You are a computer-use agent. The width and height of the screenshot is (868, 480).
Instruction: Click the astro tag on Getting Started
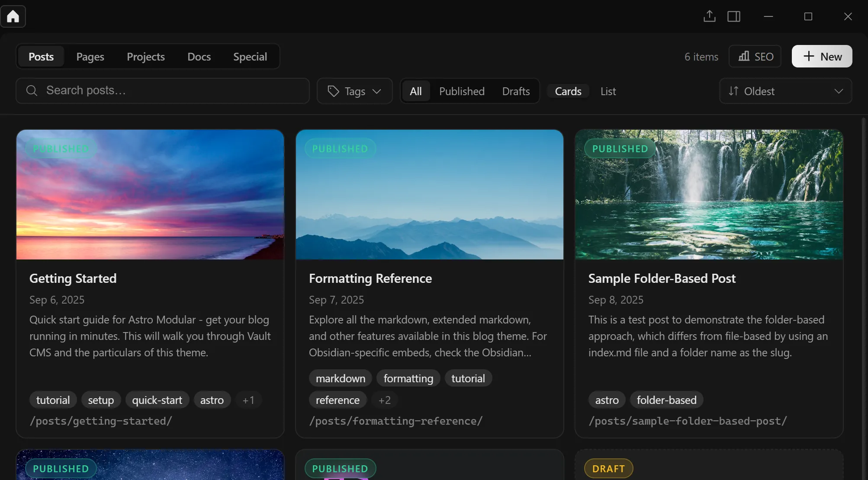[212, 400]
